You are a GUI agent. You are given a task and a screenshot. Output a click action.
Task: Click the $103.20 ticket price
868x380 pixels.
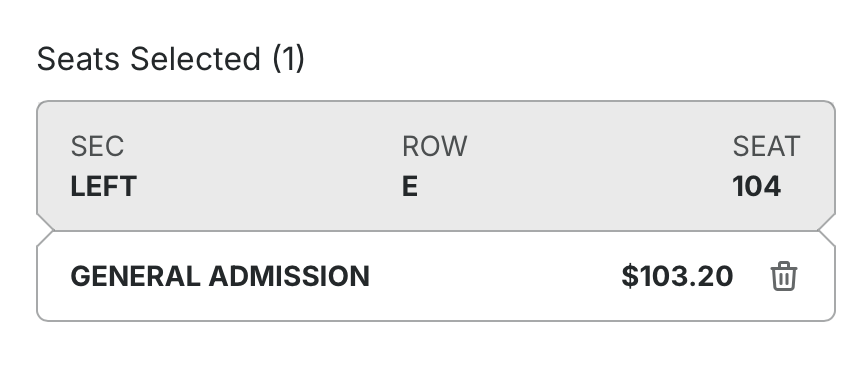[x=678, y=276]
